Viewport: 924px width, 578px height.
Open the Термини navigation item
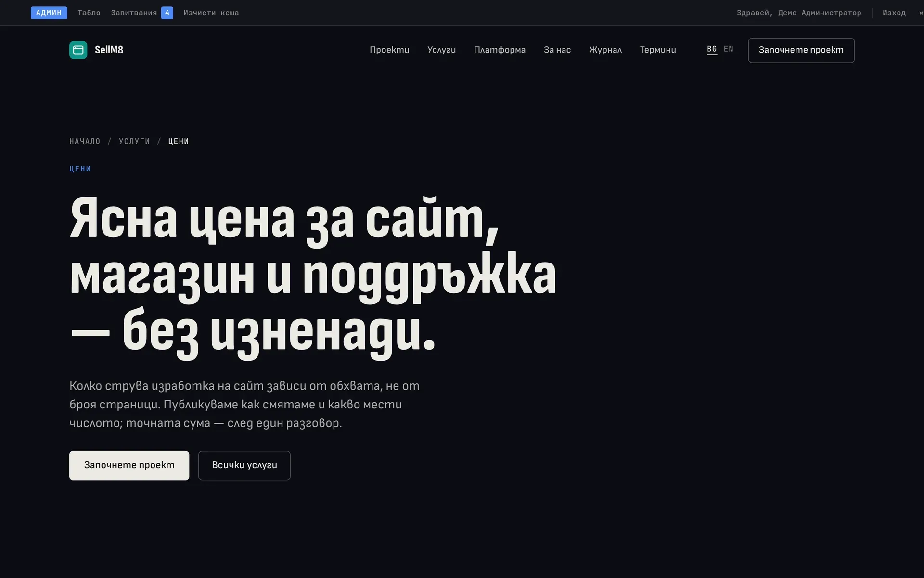[x=658, y=50]
